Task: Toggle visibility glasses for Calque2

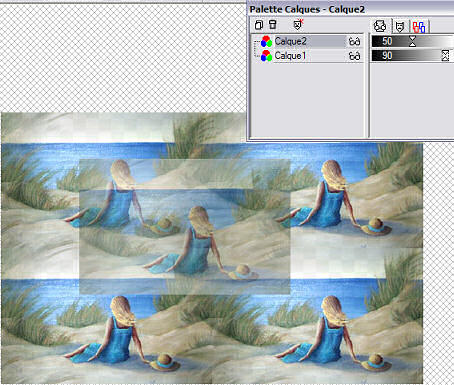Action: 354,42
